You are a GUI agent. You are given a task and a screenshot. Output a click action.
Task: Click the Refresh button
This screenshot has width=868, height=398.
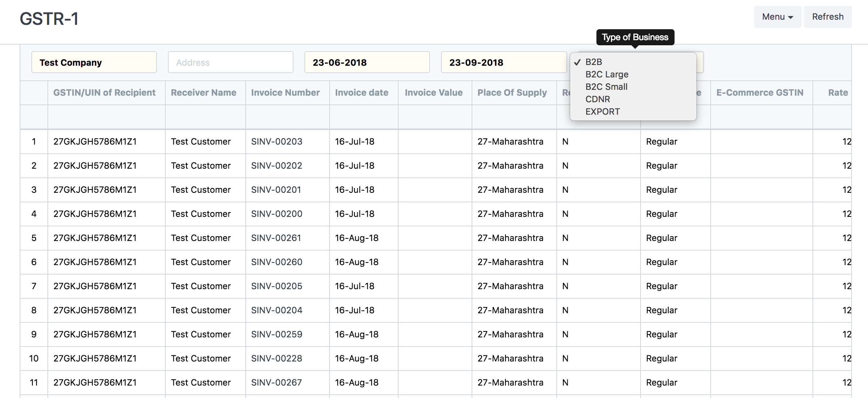click(827, 17)
